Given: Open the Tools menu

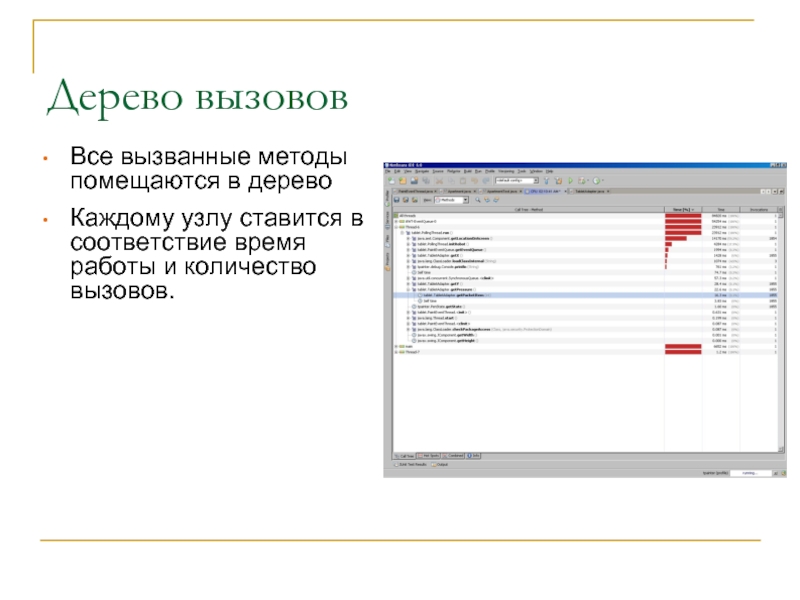Looking at the screenshot, I should point(521,171).
